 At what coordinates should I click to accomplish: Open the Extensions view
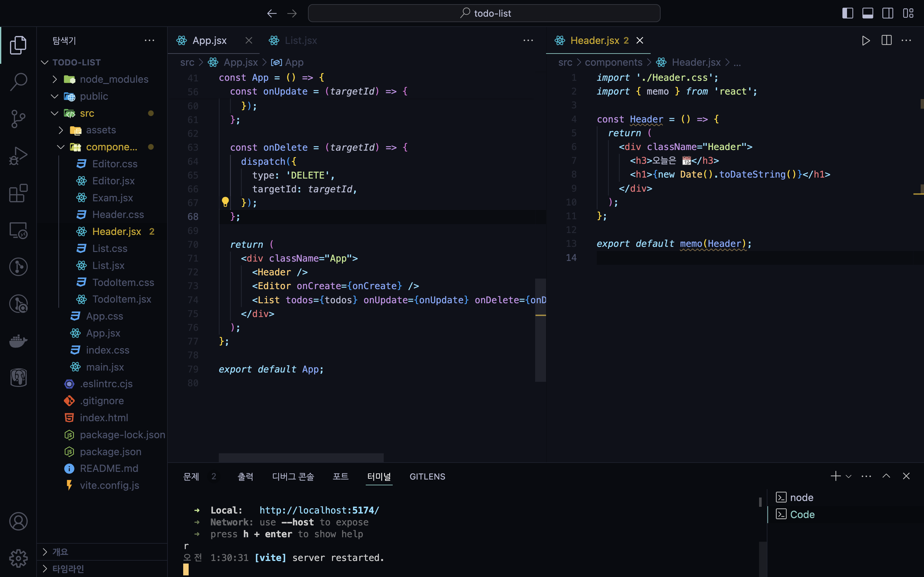tap(18, 193)
